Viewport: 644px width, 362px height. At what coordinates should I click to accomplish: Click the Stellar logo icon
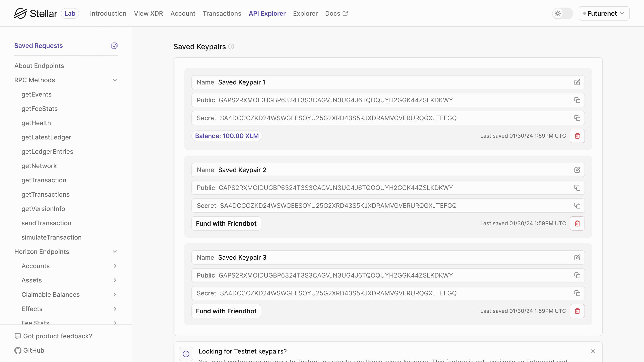coord(21,13)
